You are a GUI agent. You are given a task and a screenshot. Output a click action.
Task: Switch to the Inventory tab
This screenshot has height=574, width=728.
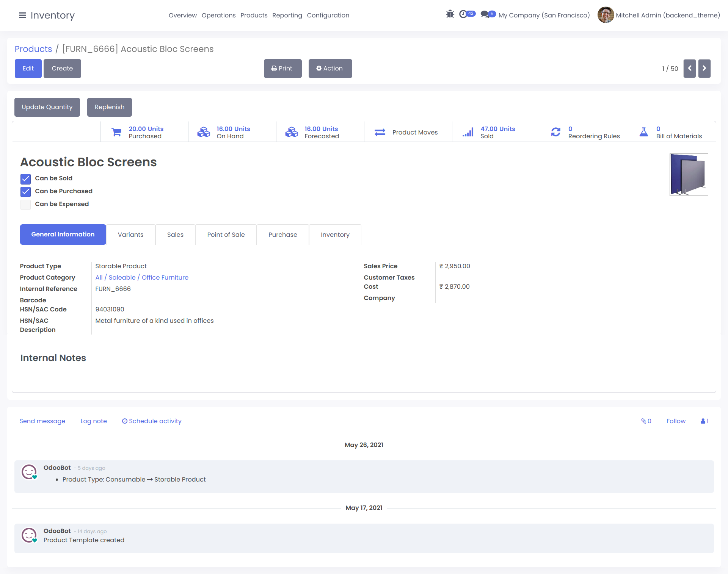pos(335,235)
